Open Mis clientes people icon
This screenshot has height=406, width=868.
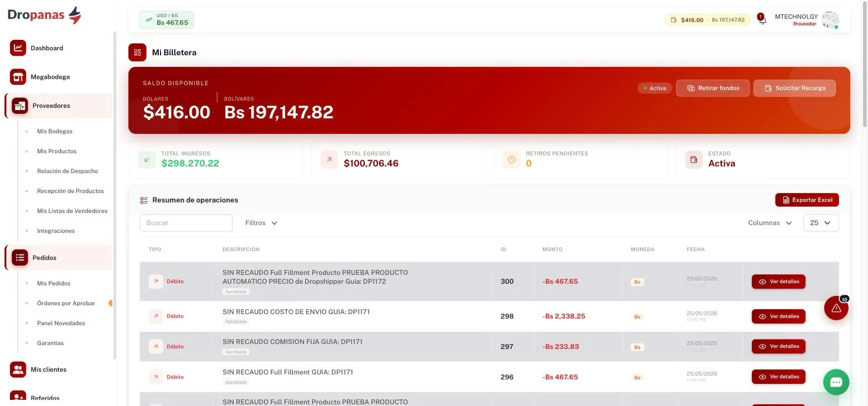18,369
